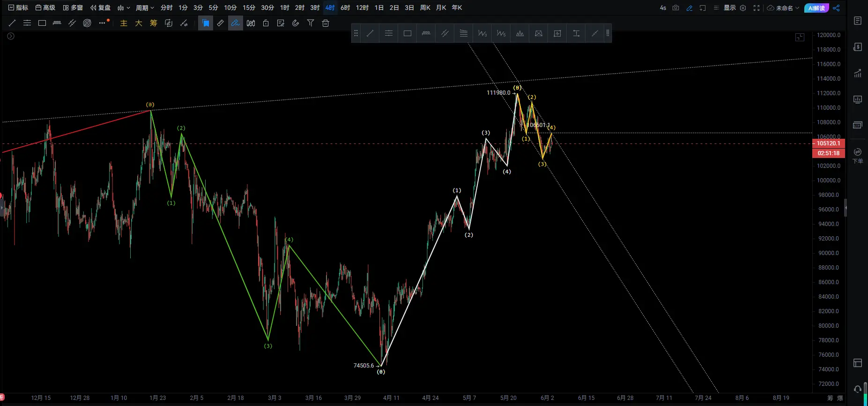Click the lock drawings icon
The width and height of the screenshot is (868, 406).
click(x=266, y=23)
